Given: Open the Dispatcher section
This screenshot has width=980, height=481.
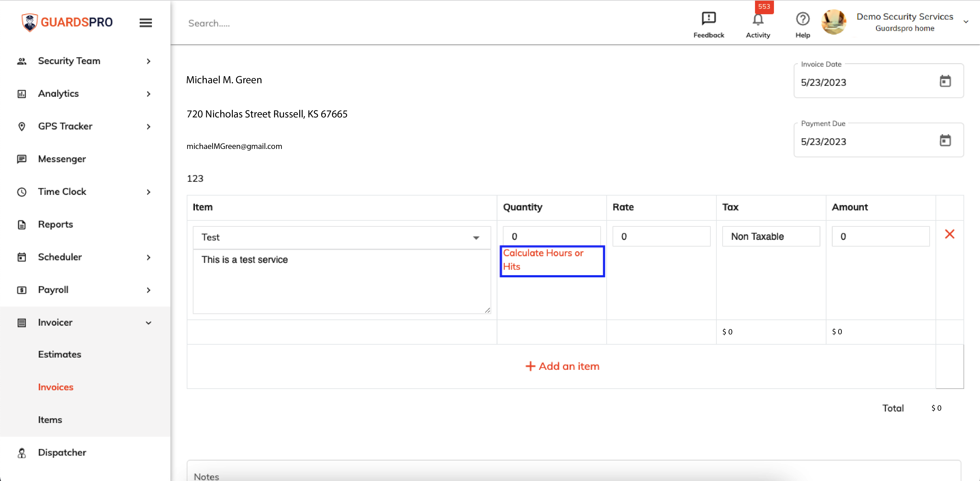Looking at the screenshot, I should click(62, 453).
